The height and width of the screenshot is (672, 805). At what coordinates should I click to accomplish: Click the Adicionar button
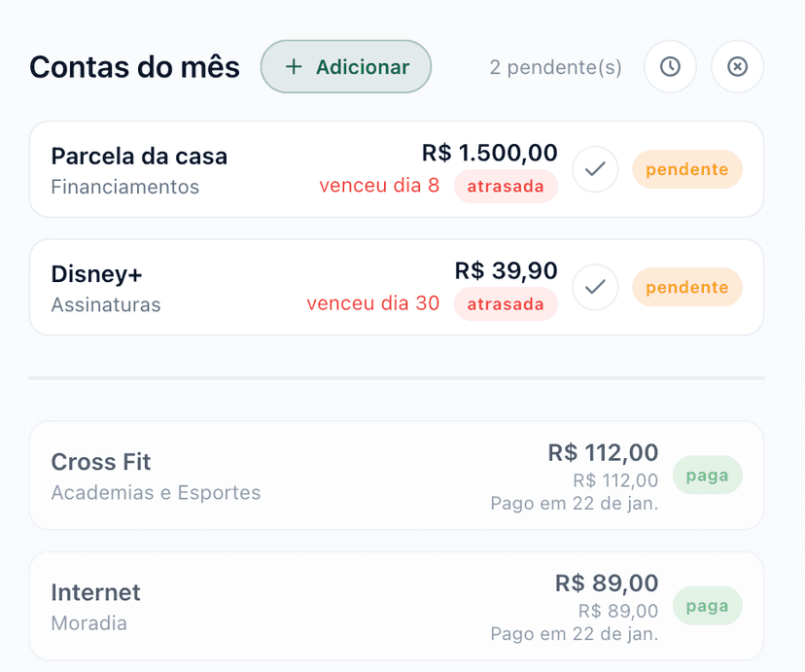click(x=346, y=66)
